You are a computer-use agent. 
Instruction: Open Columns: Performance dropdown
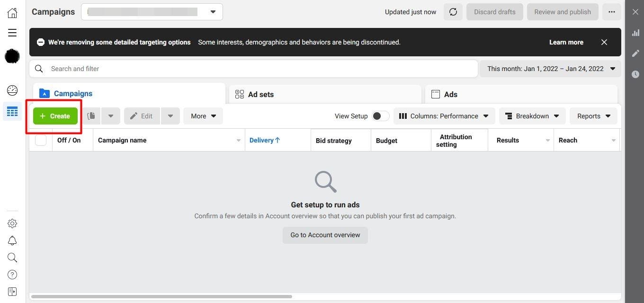click(444, 116)
